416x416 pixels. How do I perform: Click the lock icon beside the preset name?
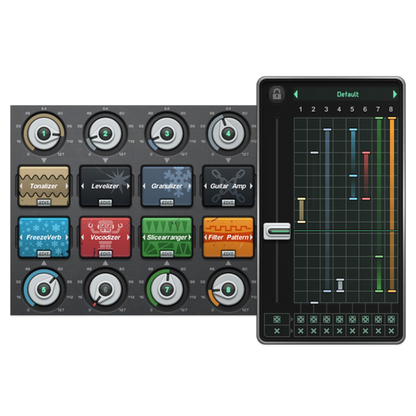pyautogui.click(x=277, y=94)
